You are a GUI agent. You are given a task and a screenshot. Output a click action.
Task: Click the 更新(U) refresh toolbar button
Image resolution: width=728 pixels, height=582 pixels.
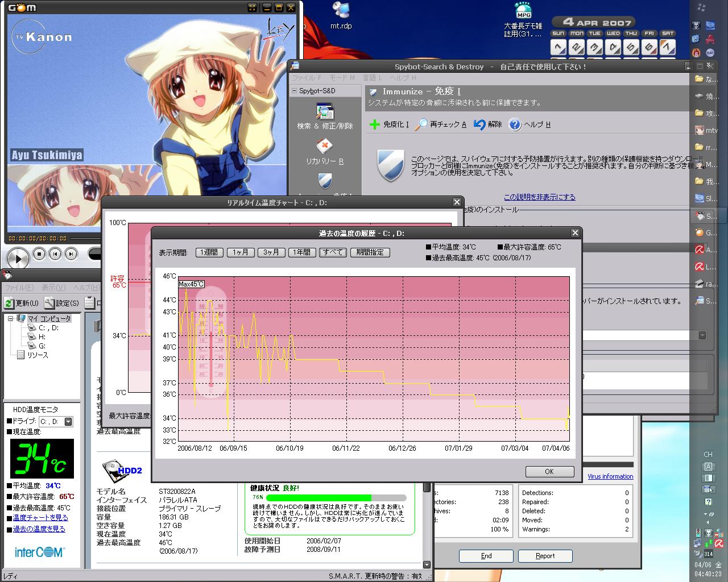[22, 303]
